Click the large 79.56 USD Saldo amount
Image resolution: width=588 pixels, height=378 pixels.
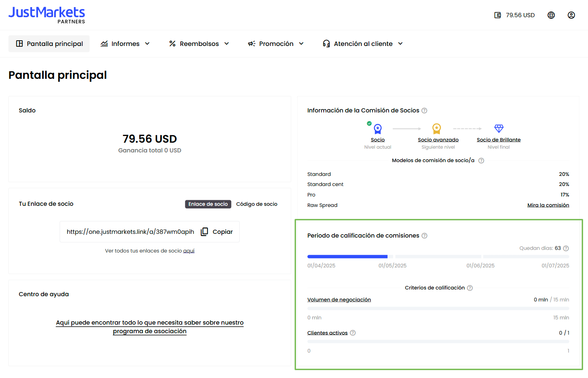pyautogui.click(x=150, y=139)
